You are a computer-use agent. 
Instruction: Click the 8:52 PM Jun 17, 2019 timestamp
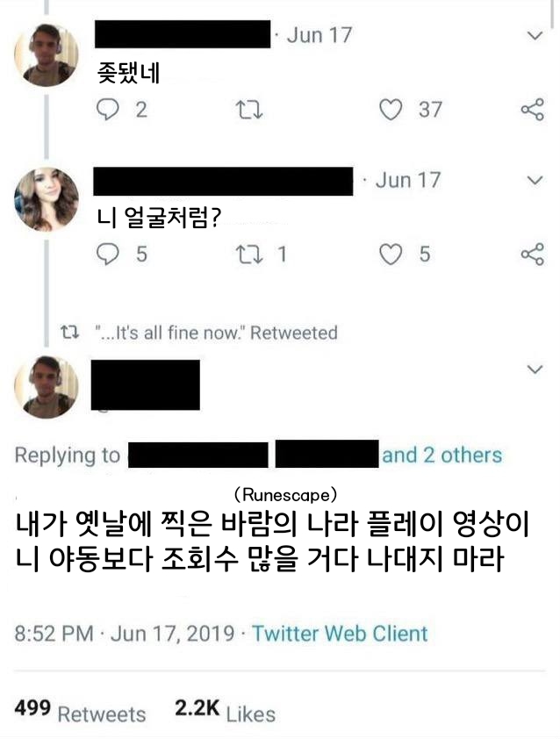point(125,634)
